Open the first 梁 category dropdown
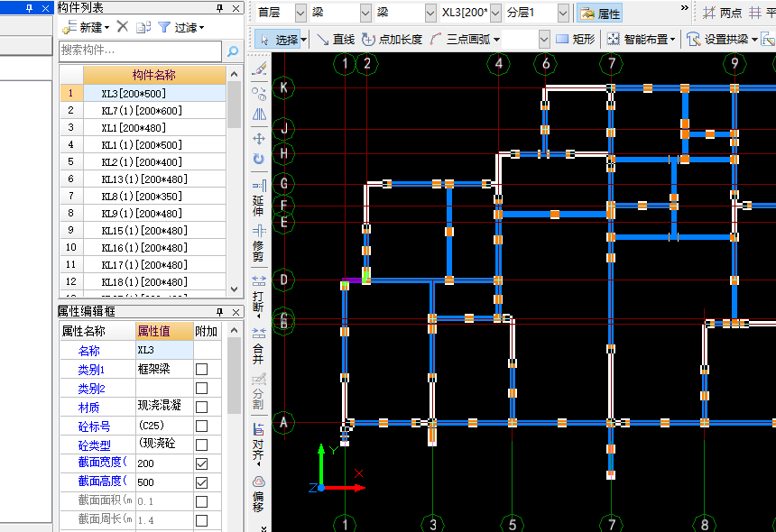776x532 pixels. tap(365, 13)
